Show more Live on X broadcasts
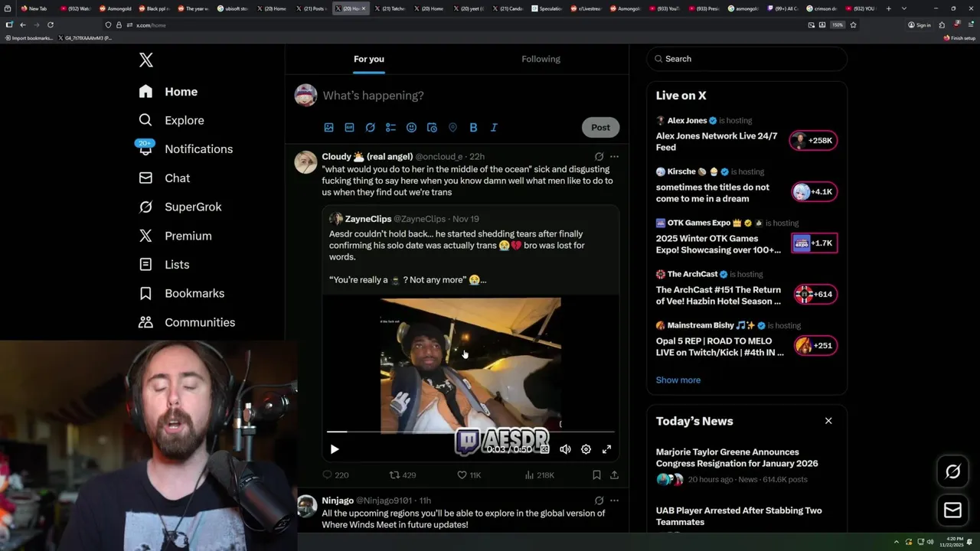Viewport: 980px width, 551px height. 678,380
